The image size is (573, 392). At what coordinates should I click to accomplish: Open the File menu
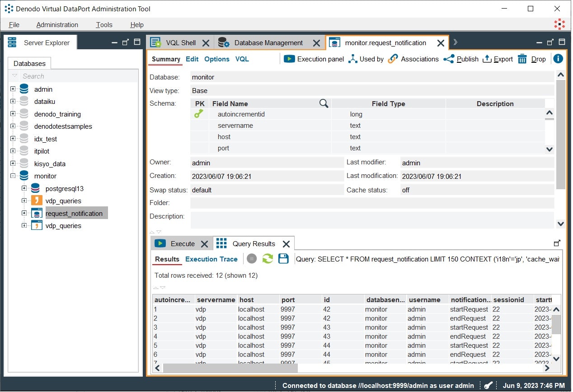tap(14, 25)
